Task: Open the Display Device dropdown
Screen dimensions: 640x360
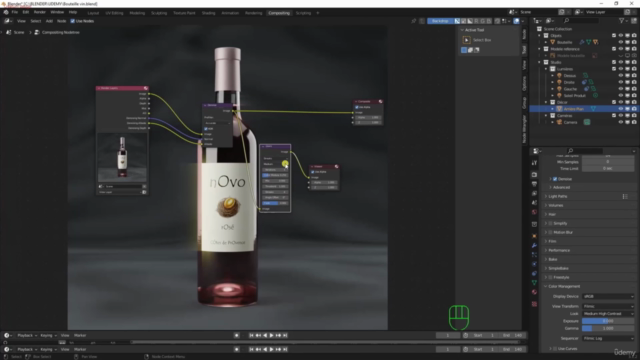Action: tap(608, 296)
